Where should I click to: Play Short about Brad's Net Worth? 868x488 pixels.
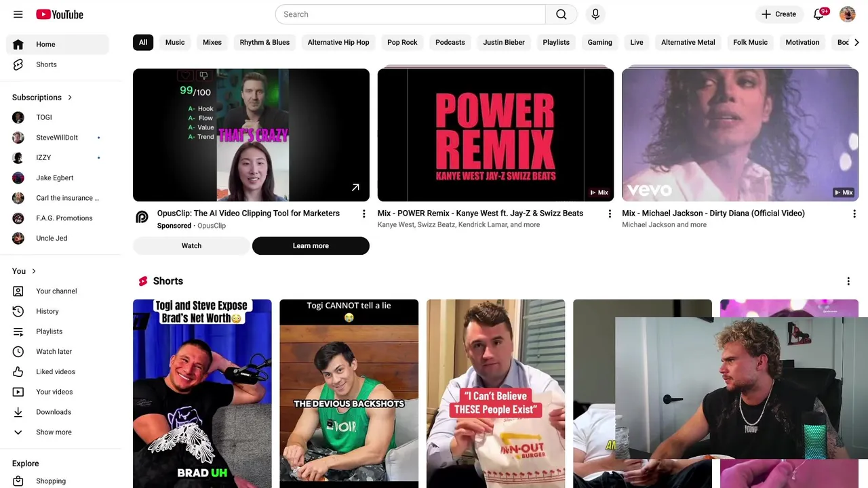coord(202,393)
